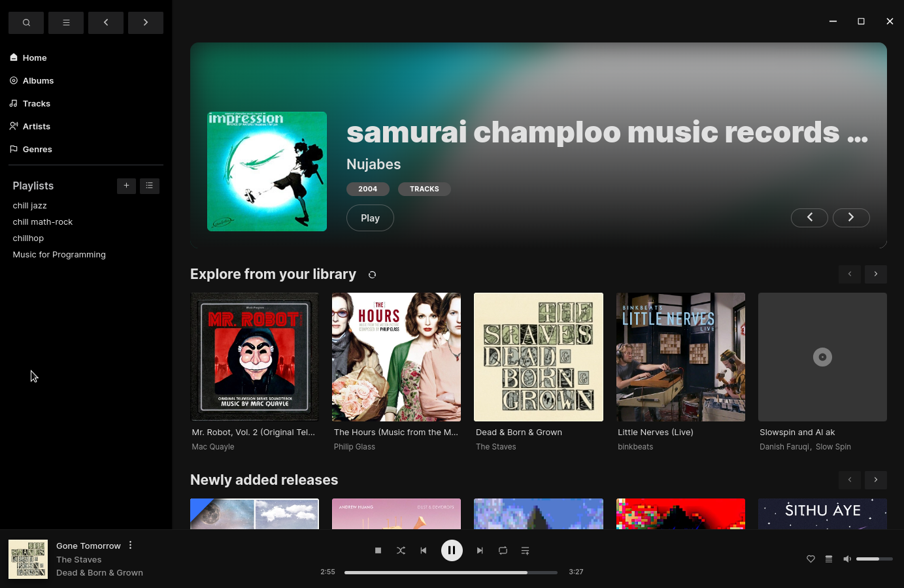The image size is (904, 588).
Task: Open the Slow Spin artist link
Action: coord(833,447)
